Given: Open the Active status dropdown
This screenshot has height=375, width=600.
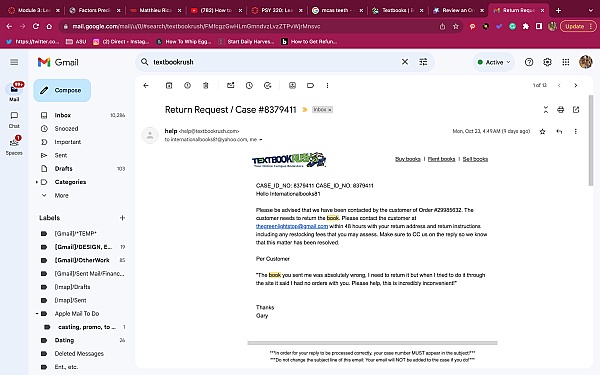Looking at the screenshot, I should (494, 62).
